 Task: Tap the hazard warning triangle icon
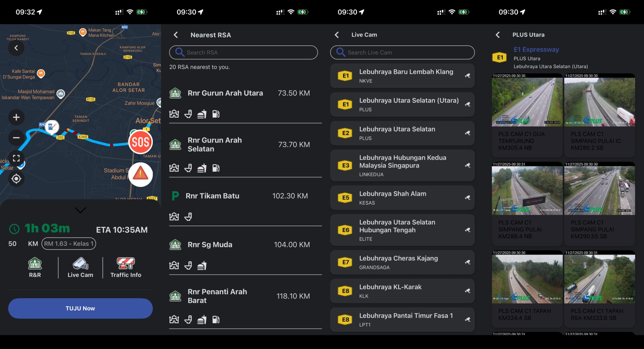(x=140, y=174)
